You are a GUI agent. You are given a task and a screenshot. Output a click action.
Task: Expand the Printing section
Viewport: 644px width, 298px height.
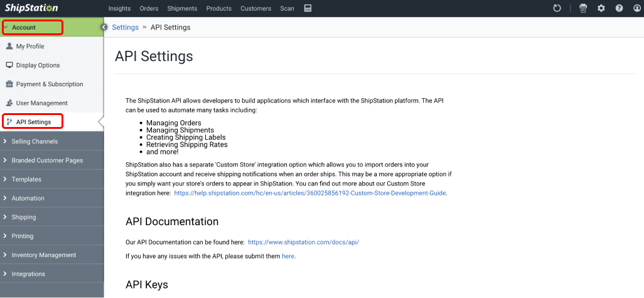(x=51, y=236)
